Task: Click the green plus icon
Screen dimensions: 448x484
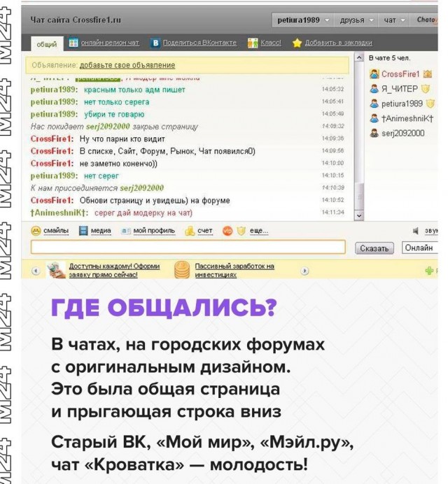Action: (429, 271)
